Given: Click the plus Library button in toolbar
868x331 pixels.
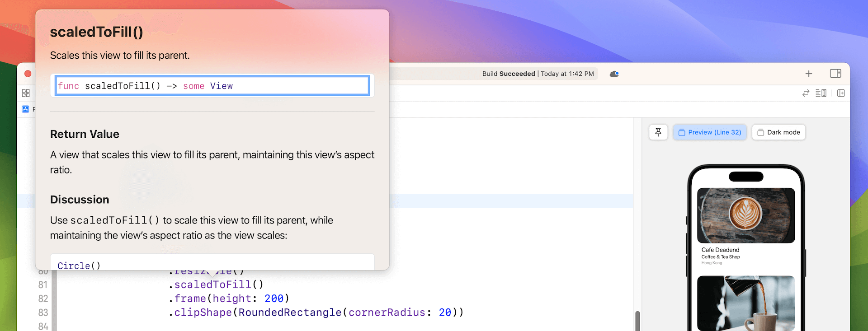Looking at the screenshot, I should click(809, 74).
